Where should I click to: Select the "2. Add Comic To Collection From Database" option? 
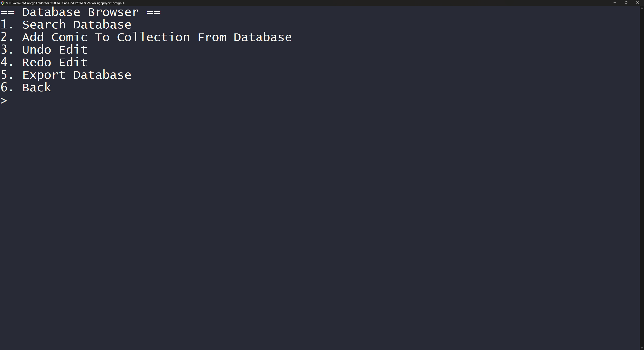tap(146, 37)
